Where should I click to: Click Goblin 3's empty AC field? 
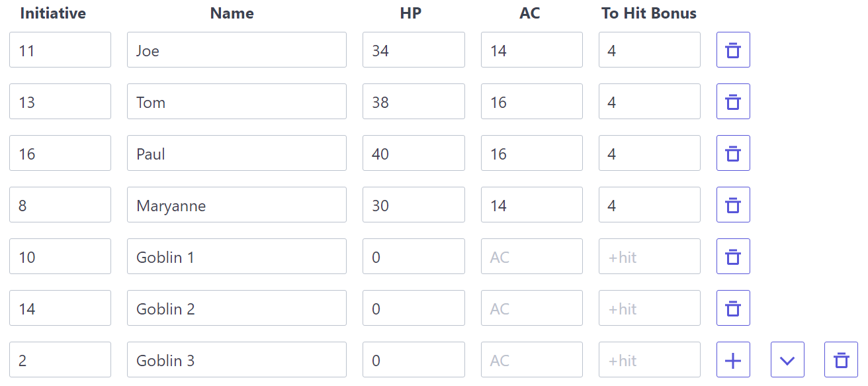[x=531, y=360]
